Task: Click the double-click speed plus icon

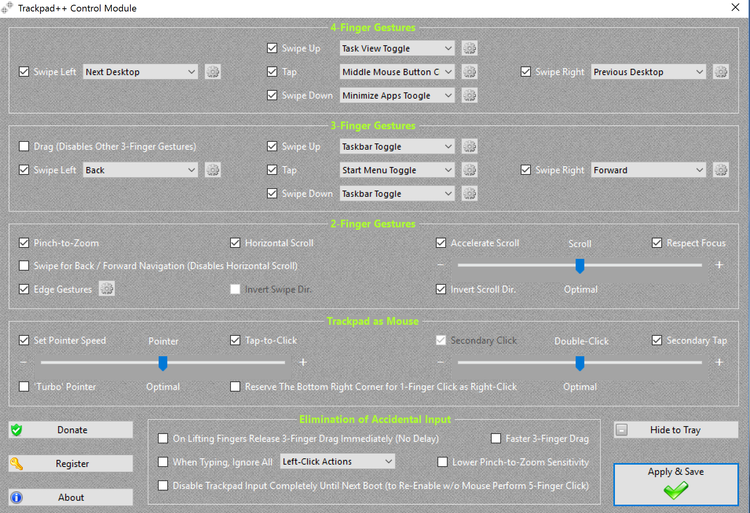Action: coord(719,362)
